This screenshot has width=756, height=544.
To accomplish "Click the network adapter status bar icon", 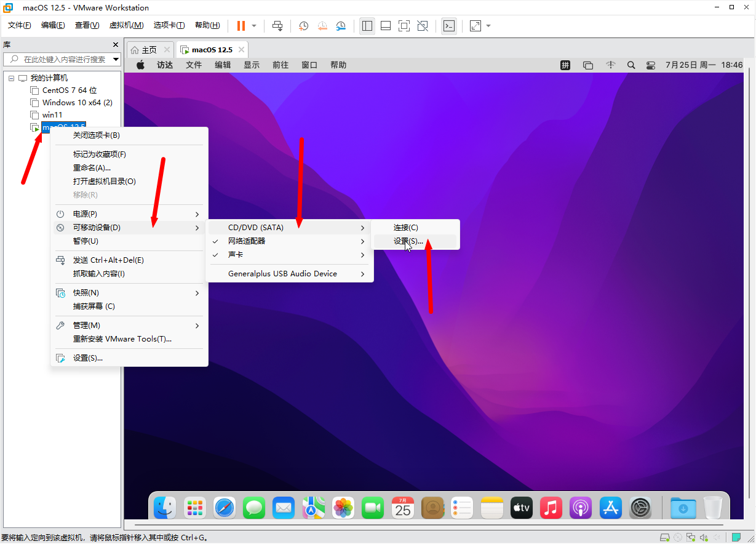I will click(691, 537).
